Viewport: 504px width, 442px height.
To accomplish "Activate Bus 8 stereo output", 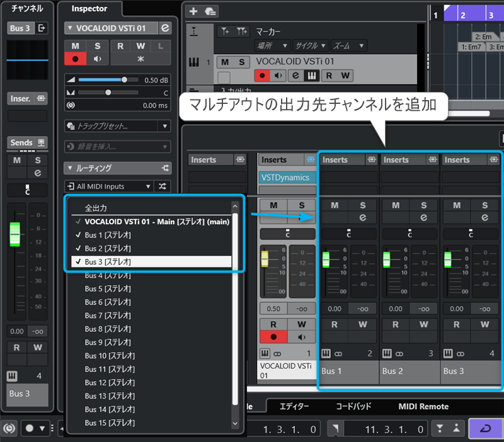I will (x=151, y=329).
